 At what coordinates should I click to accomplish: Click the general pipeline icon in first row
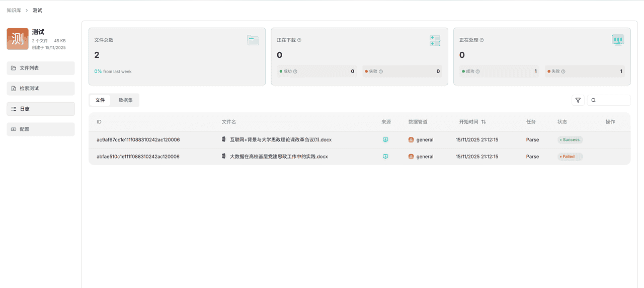(x=411, y=140)
